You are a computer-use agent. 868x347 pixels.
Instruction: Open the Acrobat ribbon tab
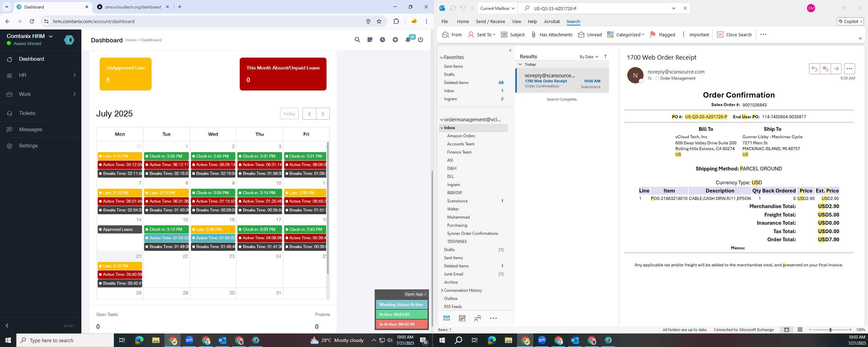pos(552,21)
